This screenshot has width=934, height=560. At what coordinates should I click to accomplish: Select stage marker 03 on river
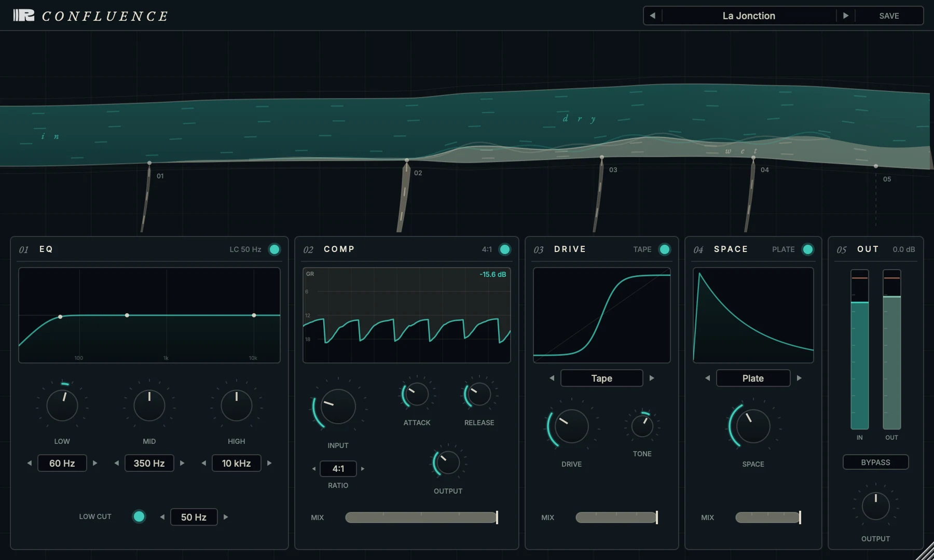(x=602, y=157)
